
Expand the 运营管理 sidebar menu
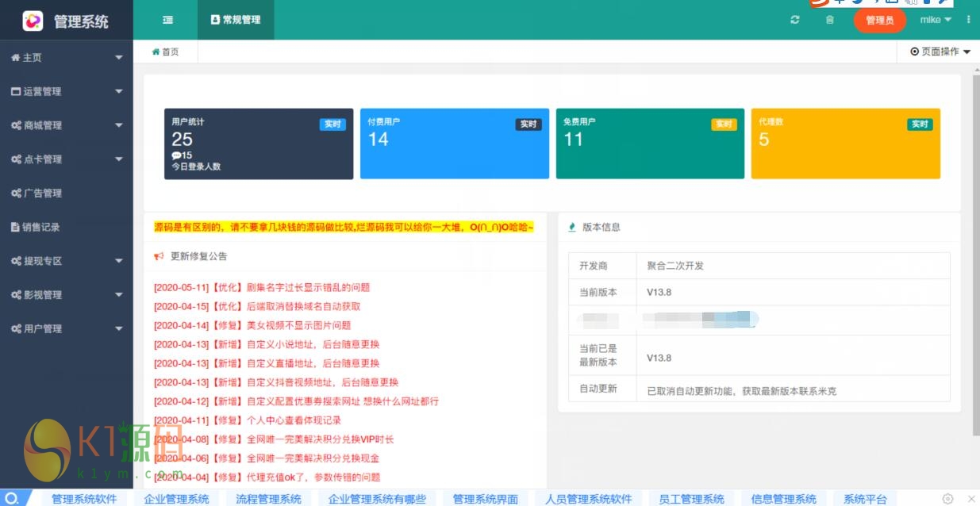(66, 91)
